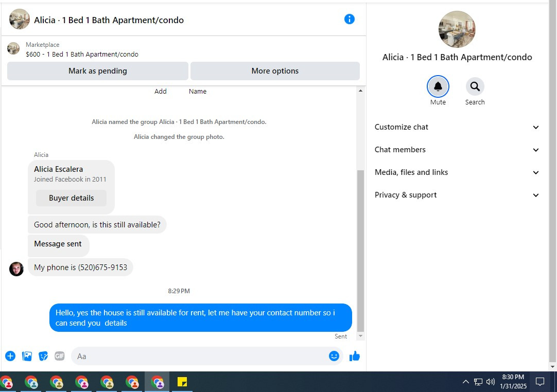The image size is (557, 392).
Task: Open the second Chrome taskbar icon
Action: click(31, 382)
